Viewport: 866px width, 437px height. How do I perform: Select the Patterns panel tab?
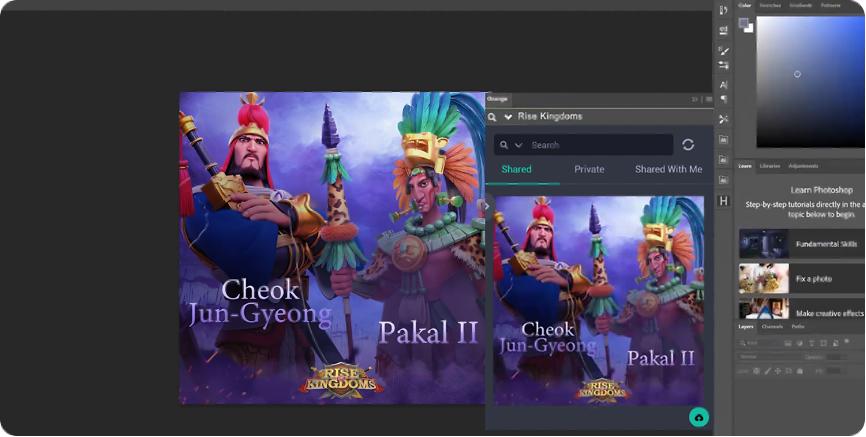(831, 6)
